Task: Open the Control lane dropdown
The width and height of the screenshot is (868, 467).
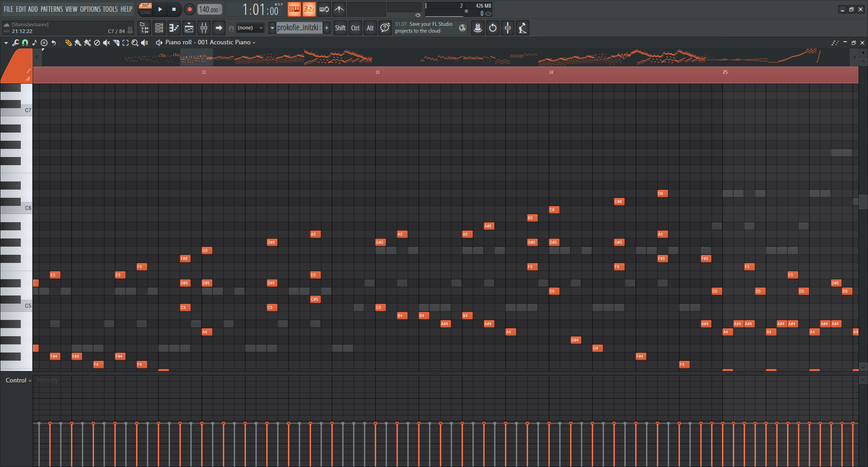Action: (x=19, y=380)
